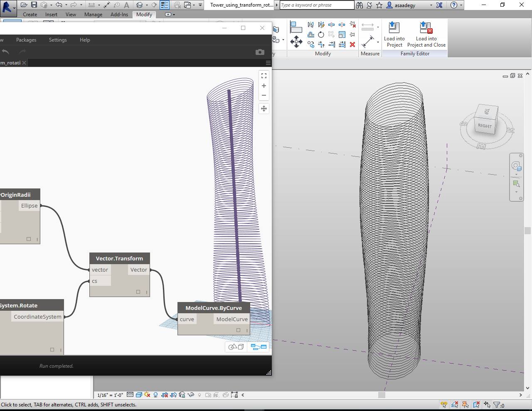Click the zoom out minus control in Dynamo

point(264,95)
